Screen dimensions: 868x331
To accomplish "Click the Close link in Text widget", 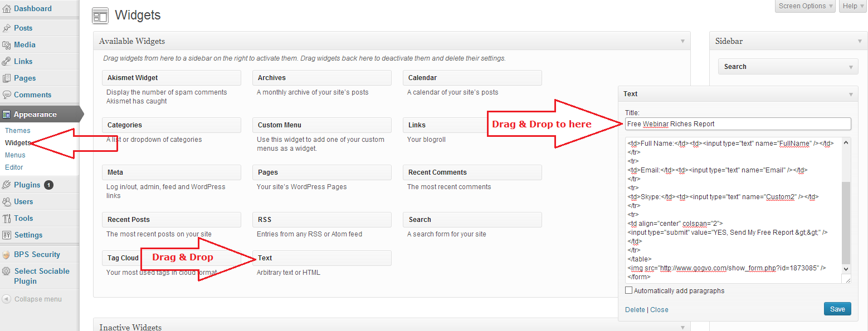I will 659,310.
